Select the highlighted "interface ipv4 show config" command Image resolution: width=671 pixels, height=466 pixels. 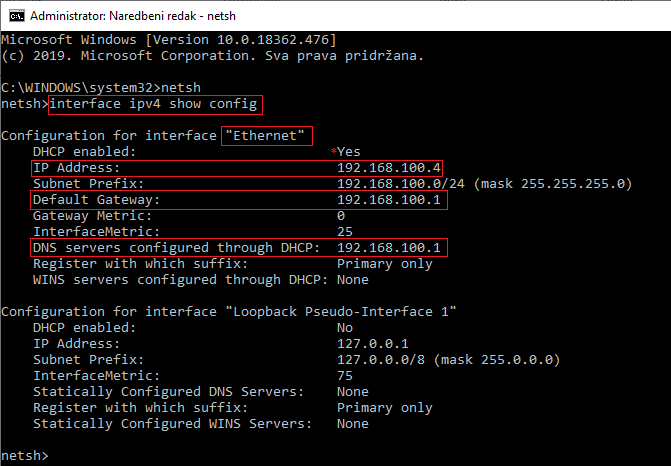point(156,104)
